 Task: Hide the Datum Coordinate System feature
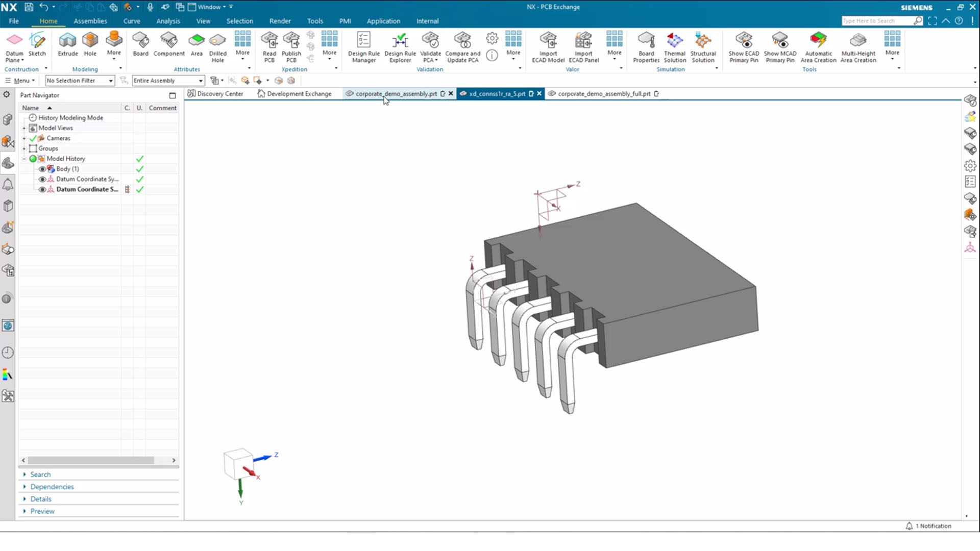[x=43, y=179]
